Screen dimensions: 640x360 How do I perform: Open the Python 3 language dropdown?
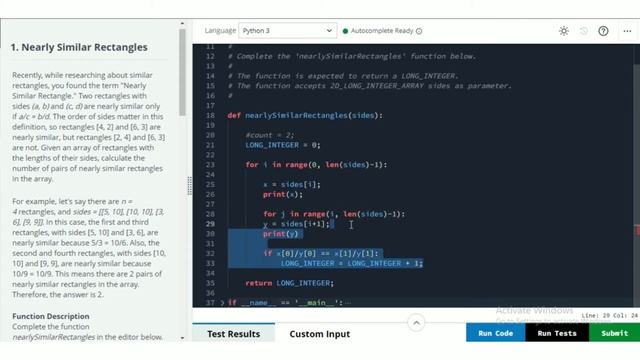coord(288,31)
